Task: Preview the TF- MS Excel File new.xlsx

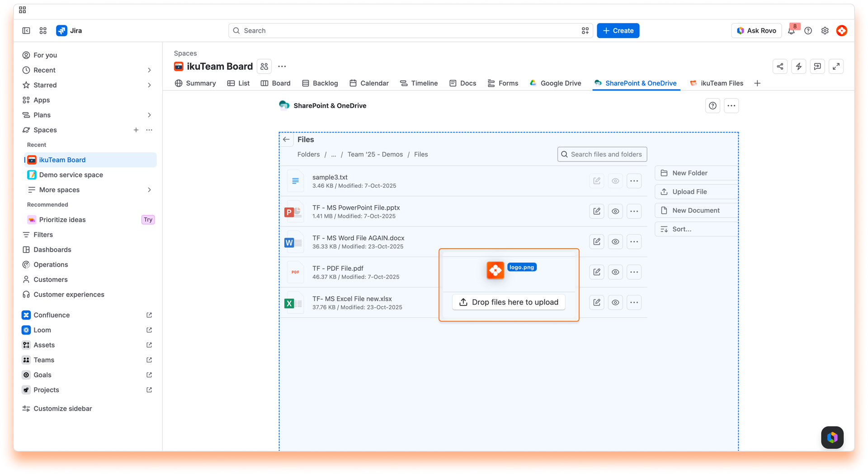Action: pyautogui.click(x=615, y=302)
